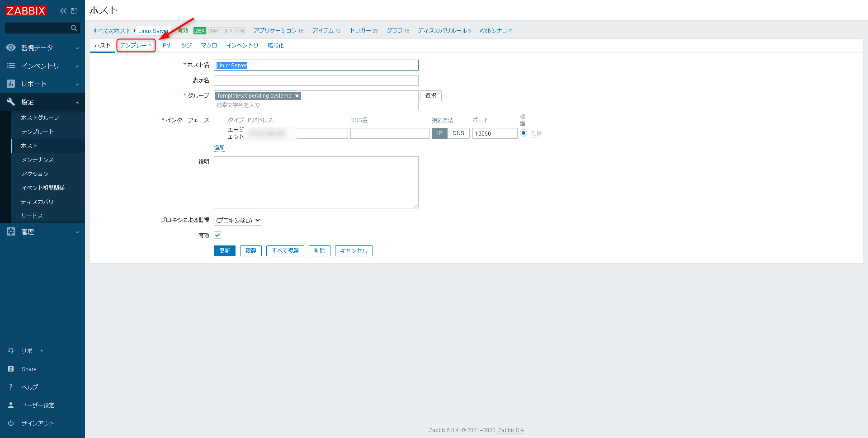Click the power icon for サインアウト

point(11,423)
